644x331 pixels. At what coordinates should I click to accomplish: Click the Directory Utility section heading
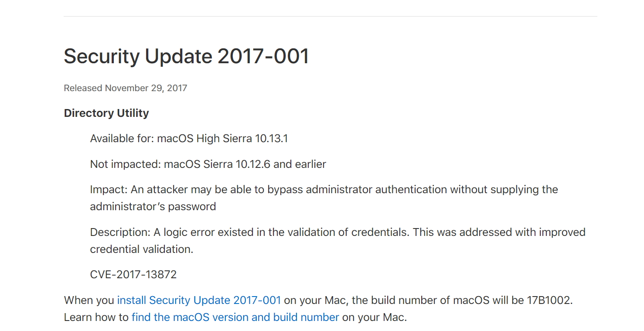click(x=106, y=113)
